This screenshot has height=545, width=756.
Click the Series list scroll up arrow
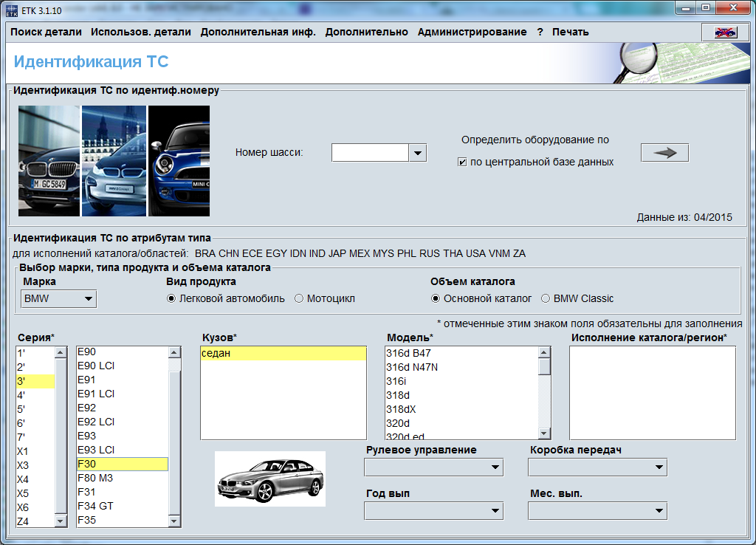[x=61, y=352]
